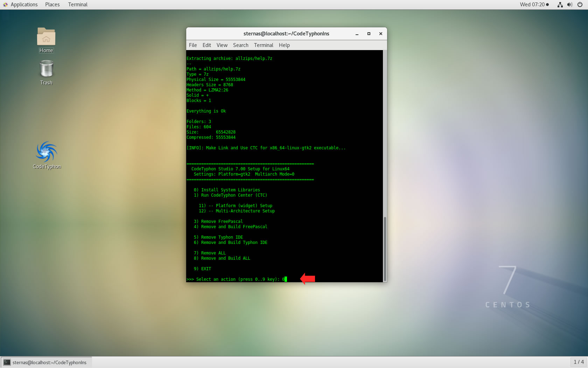
Task: Select the sternas@localhost taskbar window button
Action: point(47,362)
